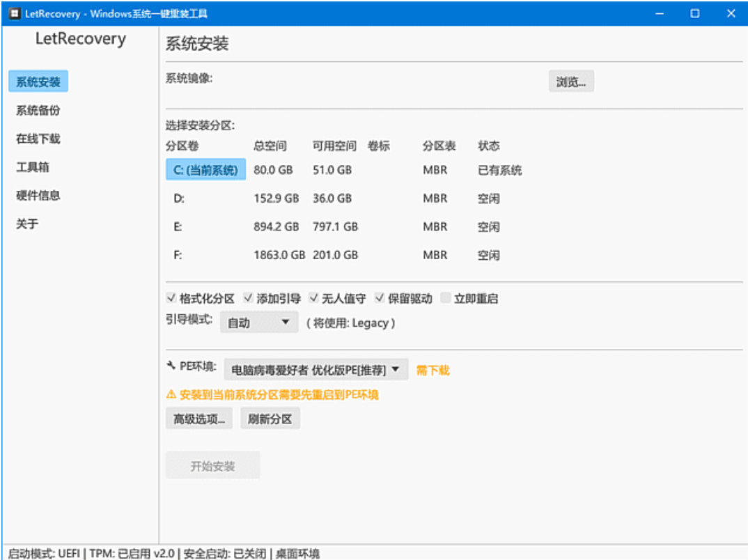The height and width of the screenshot is (560, 748).
Task: Toggle the 添加引导 option
Action: (247, 298)
